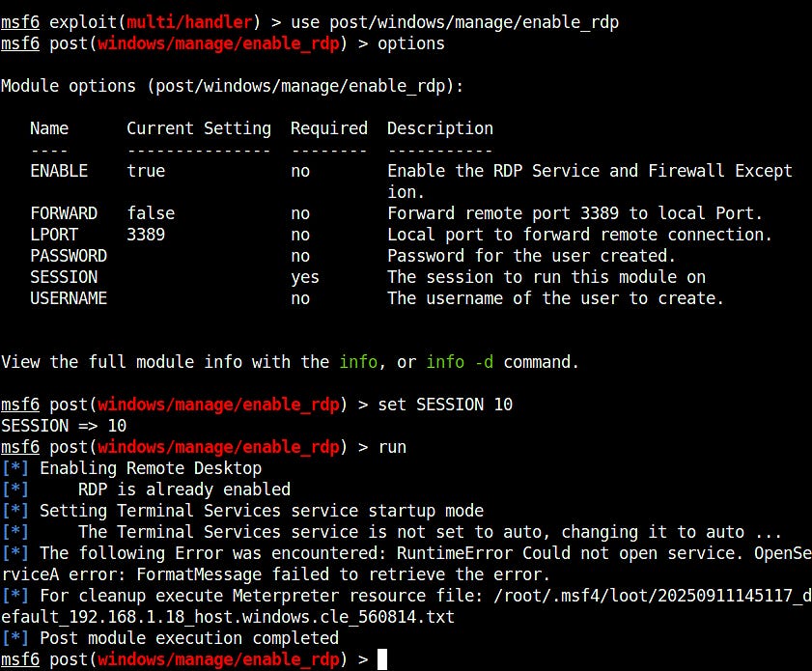The image size is (812, 671).
Task: Click 'FormatMessage failed to retrieve the error.' text
Action: click(x=343, y=574)
